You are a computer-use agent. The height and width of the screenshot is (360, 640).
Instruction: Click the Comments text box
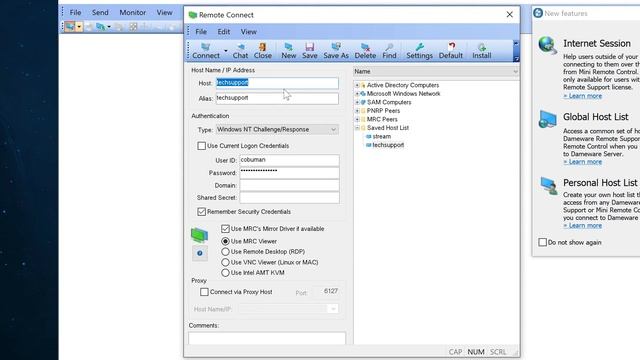click(x=267, y=338)
